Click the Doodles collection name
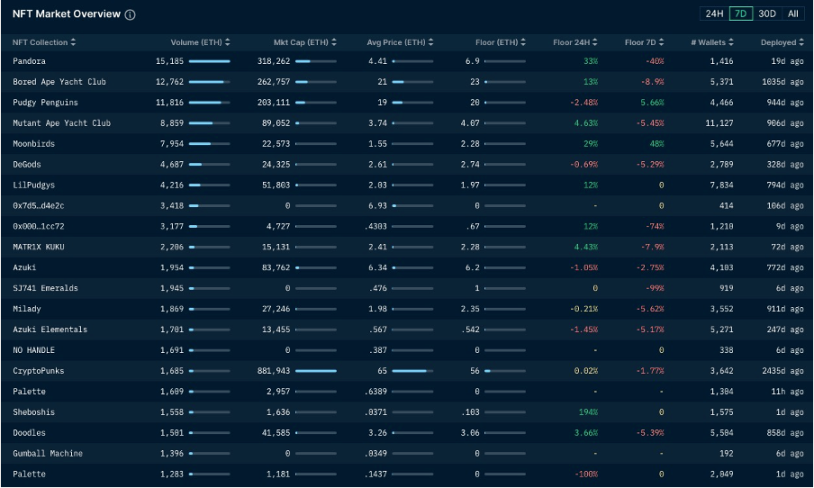This screenshot has width=814, height=488. tap(29, 433)
